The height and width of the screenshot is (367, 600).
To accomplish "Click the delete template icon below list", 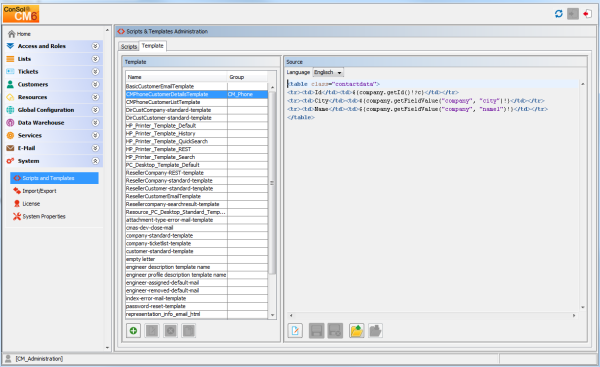I will tap(170, 331).
